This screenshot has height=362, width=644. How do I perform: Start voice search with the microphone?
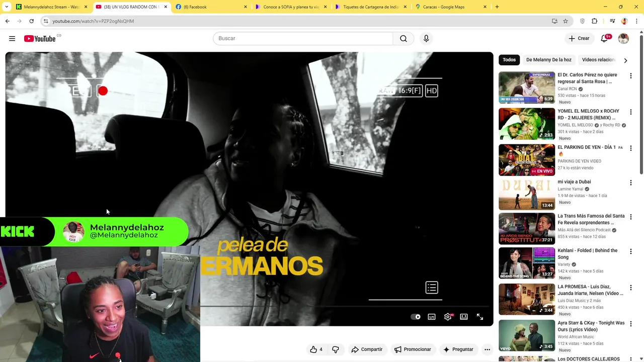tap(426, 39)
